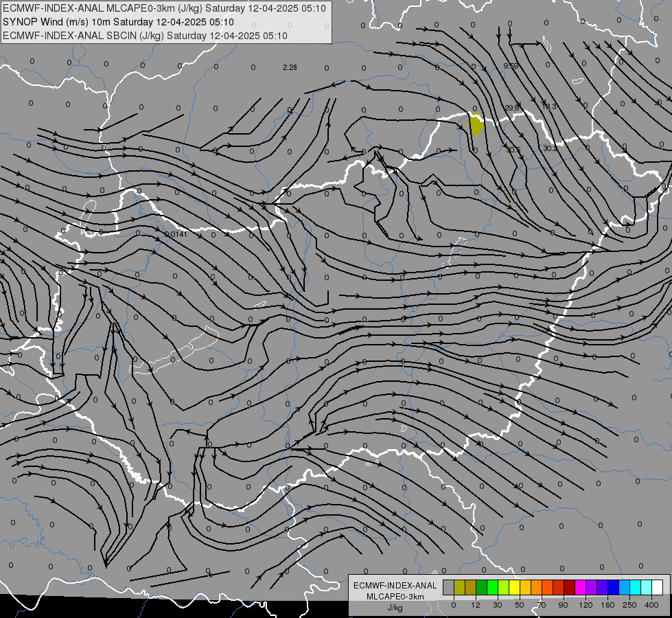Click the legend unit J/kg
Viewport: 672px width, 618px height.
click(x=395, y=608)
